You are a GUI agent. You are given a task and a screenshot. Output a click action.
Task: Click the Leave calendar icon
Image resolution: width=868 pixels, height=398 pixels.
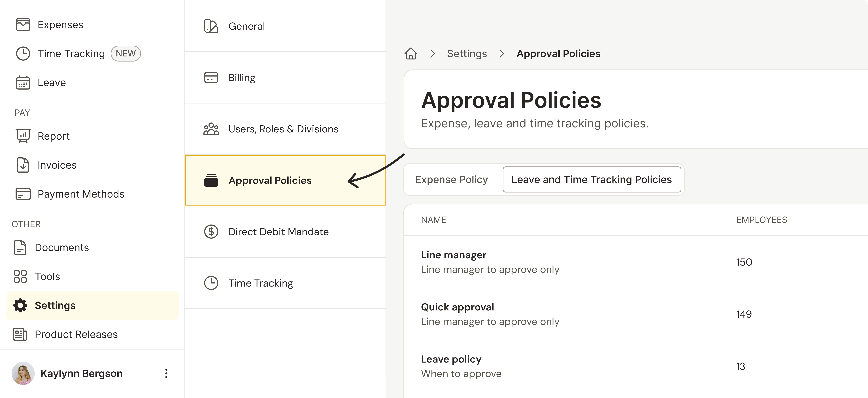23,82
